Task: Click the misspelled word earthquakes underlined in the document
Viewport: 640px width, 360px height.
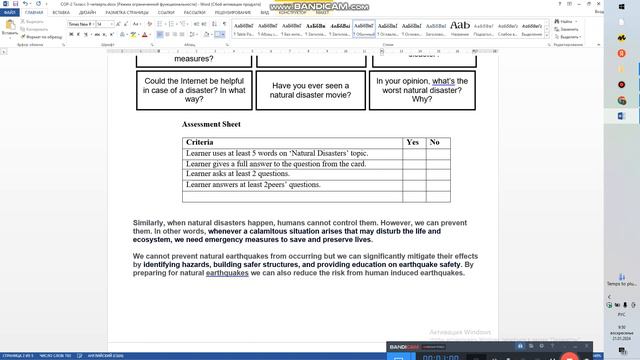Action: (x=227, y=273)
